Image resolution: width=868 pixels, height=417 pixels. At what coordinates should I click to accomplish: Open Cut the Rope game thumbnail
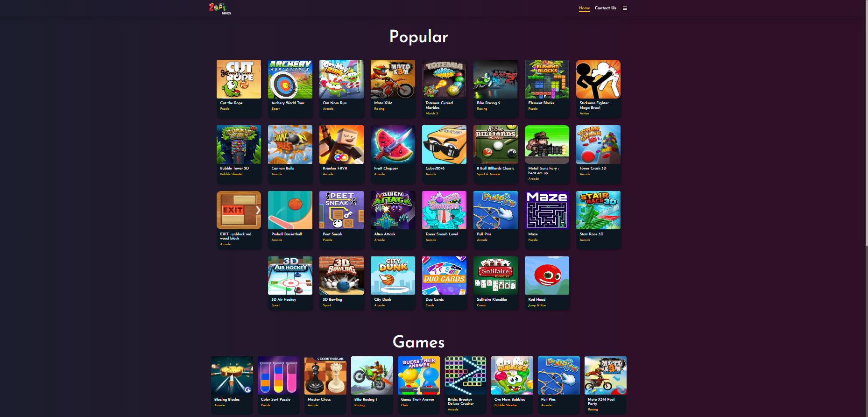pos(239,79)
